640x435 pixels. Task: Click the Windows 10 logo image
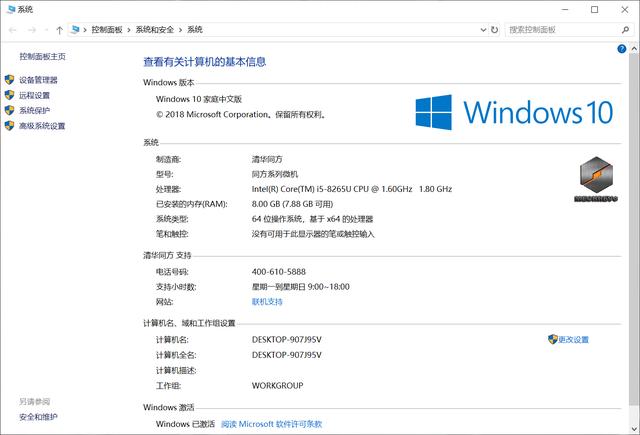click(x=514, y=112)
